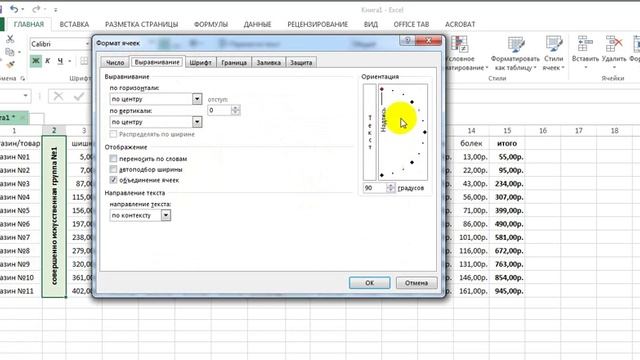Click the отступ field showing 0
This screenshot has height=360, width=640.
tap(219, 110)
